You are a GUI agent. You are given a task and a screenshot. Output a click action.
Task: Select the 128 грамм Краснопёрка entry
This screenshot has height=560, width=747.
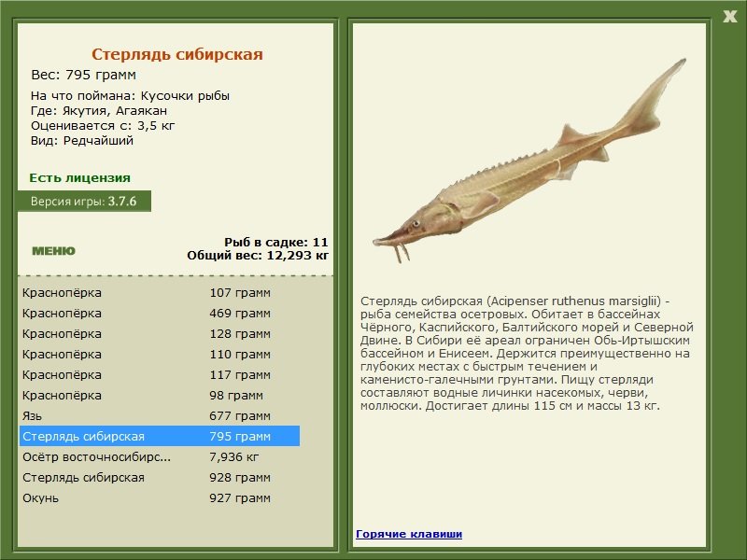159,334
